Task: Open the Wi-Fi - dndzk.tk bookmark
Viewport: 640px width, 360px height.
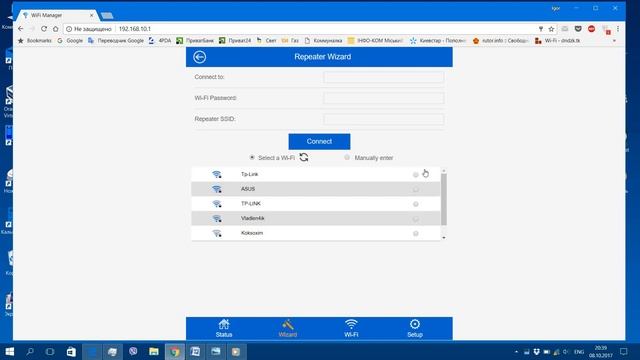Action: click(558, 41)
